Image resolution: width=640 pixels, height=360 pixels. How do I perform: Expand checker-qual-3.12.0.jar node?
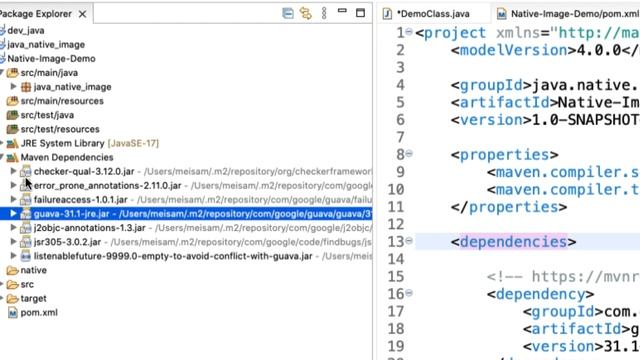tap(13, 171)
